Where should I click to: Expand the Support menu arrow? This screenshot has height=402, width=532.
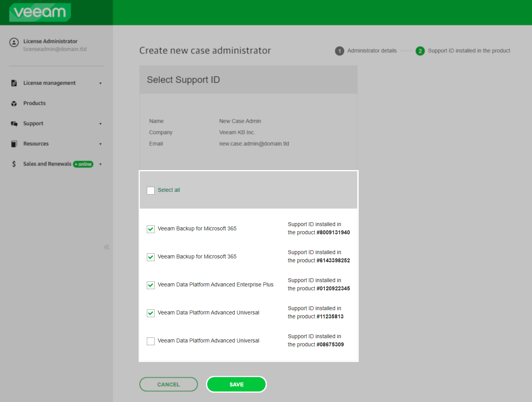100,124
